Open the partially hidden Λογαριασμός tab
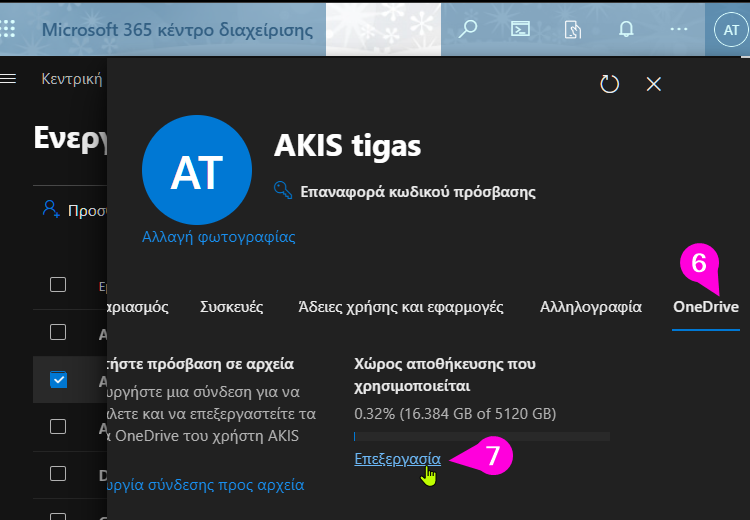The height and width of the screenshot is (520, 750). (138, 307)
